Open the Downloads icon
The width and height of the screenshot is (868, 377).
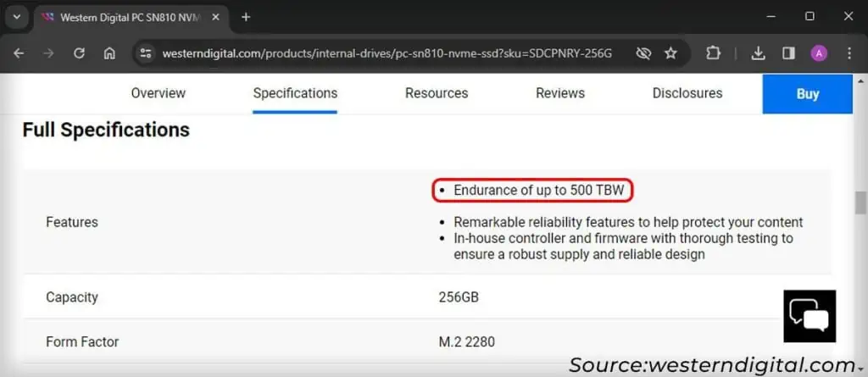pyautogui.click(x=758, y=53)
